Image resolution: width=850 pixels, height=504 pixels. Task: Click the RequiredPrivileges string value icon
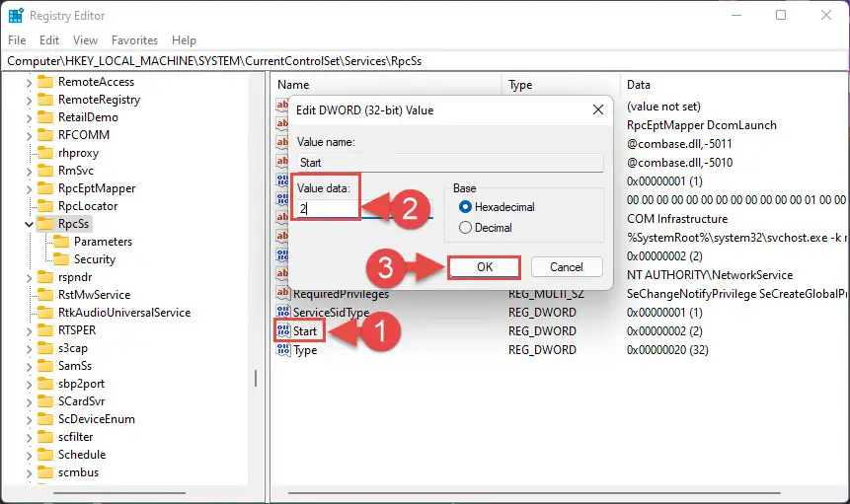(283, 293)
